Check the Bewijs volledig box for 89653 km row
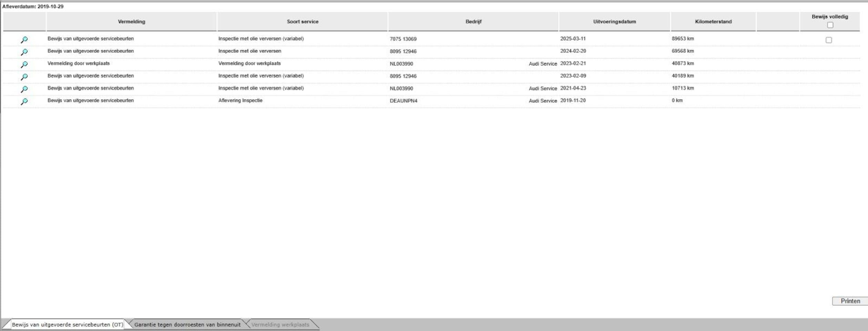 828,40
